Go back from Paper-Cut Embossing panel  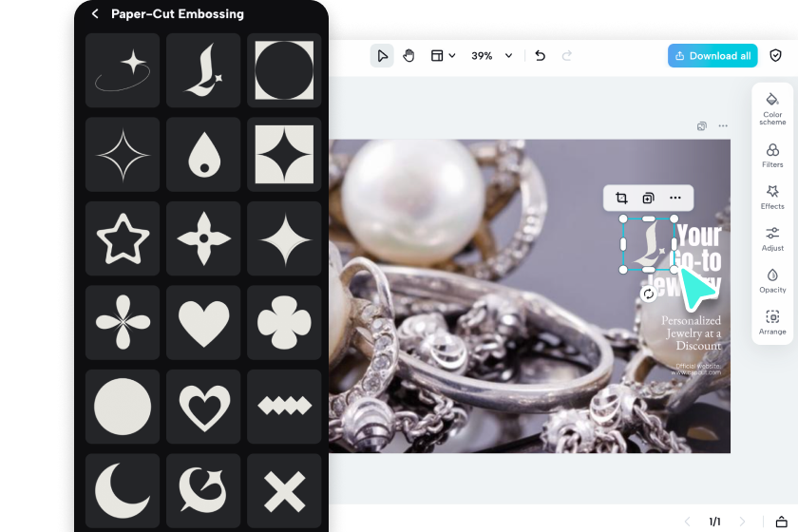[x=95, y=13]
